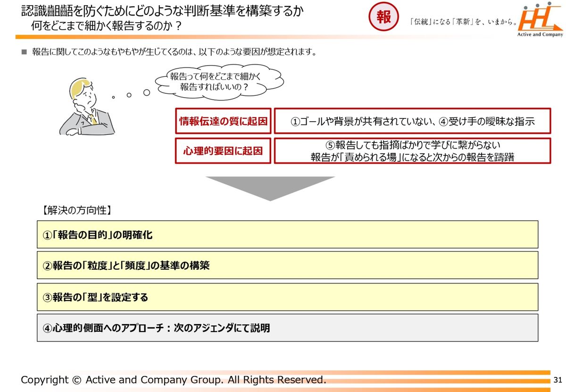Click the largest small thought-bubble circle
Viewport: 566px width, 392px height.
[x=147, y=92]
